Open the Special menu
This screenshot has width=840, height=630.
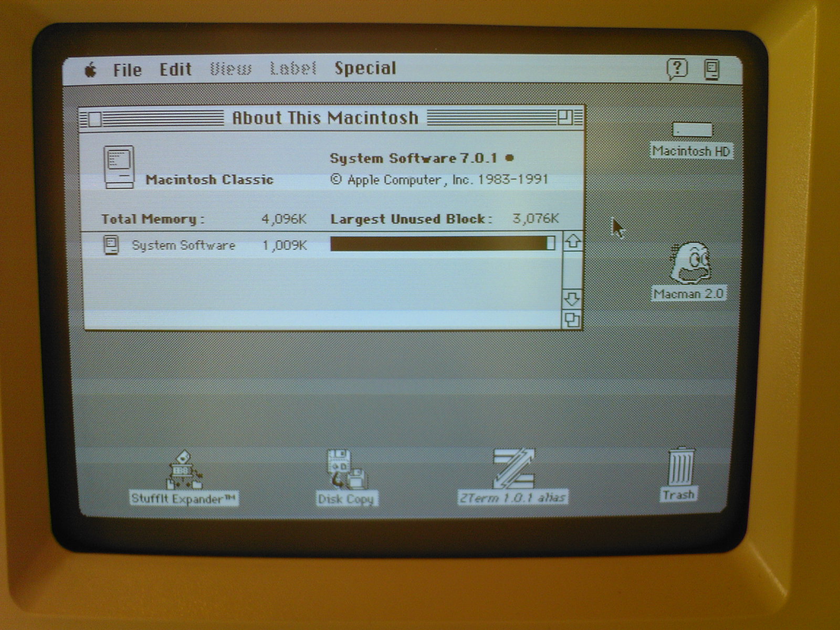pyautogui.click(x=365, y=68)
